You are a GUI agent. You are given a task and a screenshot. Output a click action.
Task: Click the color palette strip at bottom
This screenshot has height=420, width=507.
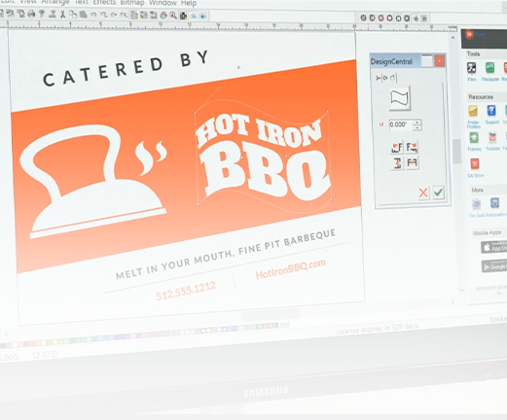click(139, 335)
